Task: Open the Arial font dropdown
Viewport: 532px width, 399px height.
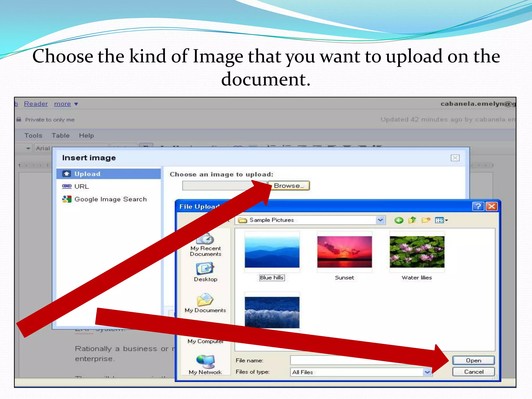Action: 71,148
